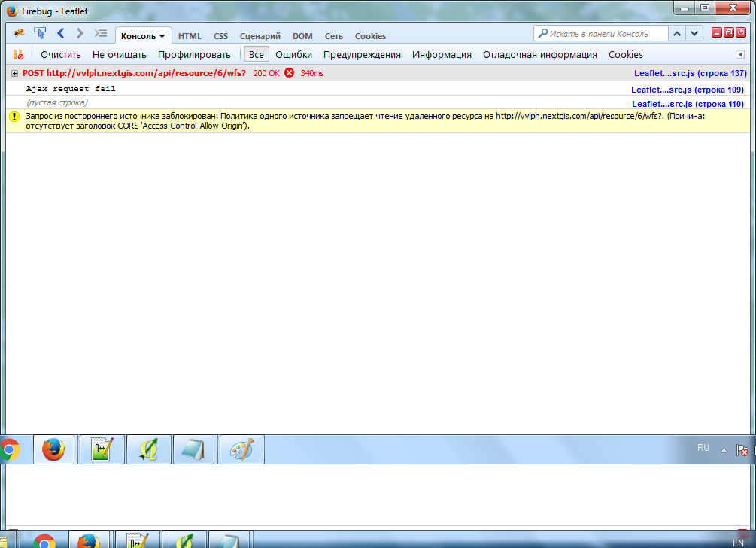
Task: Switch to the HTML tab
Action: pyautogui.click(x=190, y=36)
